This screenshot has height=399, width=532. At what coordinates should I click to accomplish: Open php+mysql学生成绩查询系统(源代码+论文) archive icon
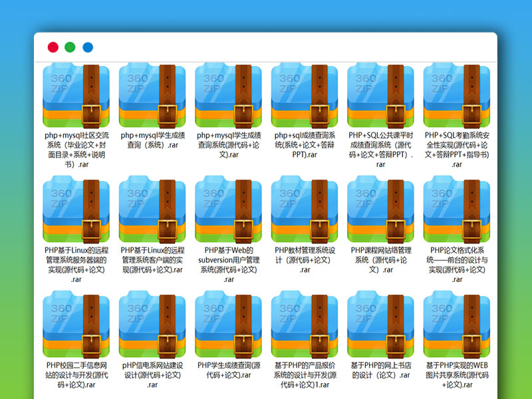(228, 96)
